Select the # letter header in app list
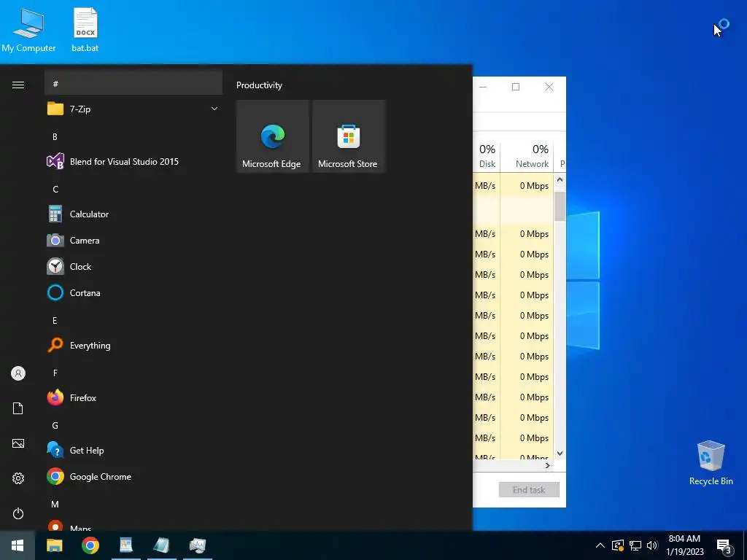747x560 pixels. click(133, 83)
